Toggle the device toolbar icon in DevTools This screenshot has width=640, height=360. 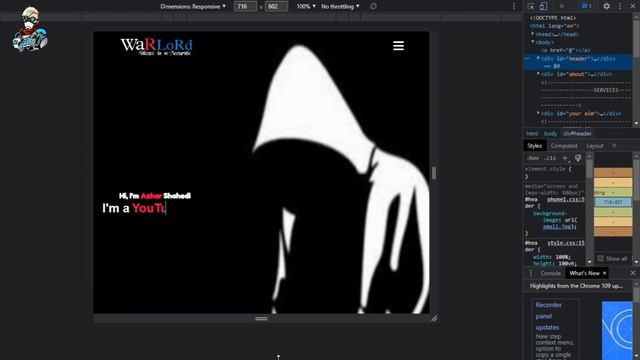543,6
